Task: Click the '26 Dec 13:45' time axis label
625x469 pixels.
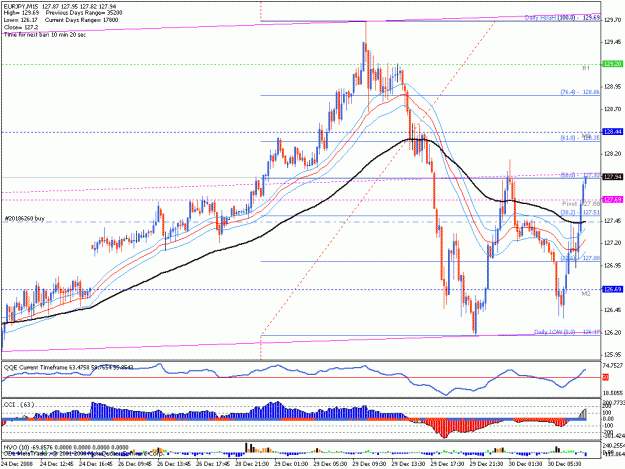Action: (x=174, y=464)
